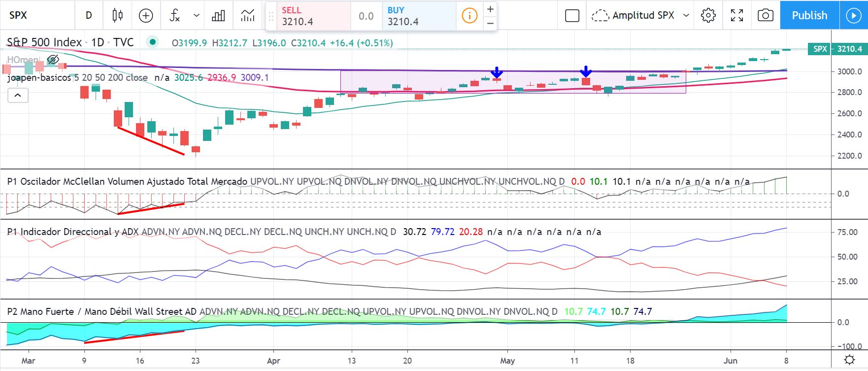868x371 pixels.
Task: Click the select layout square icon
Action: pos(572,15)
